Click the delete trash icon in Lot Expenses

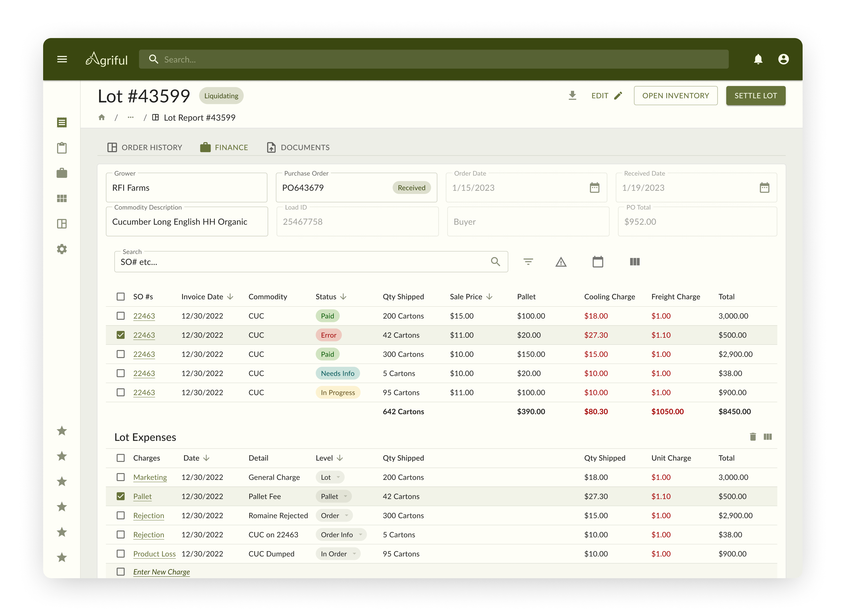(753, 436)
